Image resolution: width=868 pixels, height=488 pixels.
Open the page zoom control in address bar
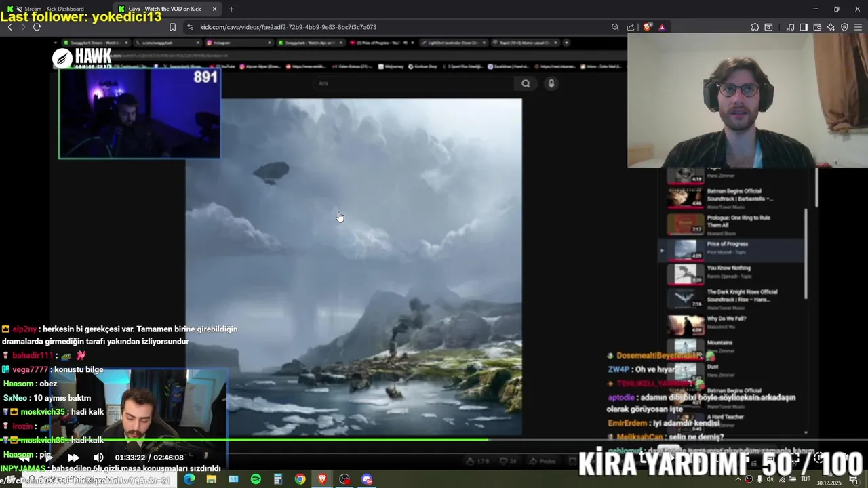tap(615, 27)
